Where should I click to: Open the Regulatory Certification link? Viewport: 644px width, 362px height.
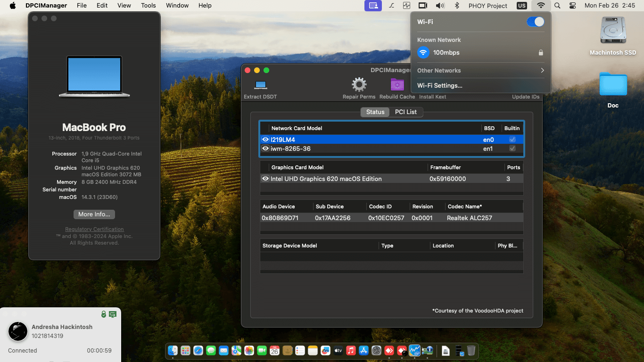[94, 229]
